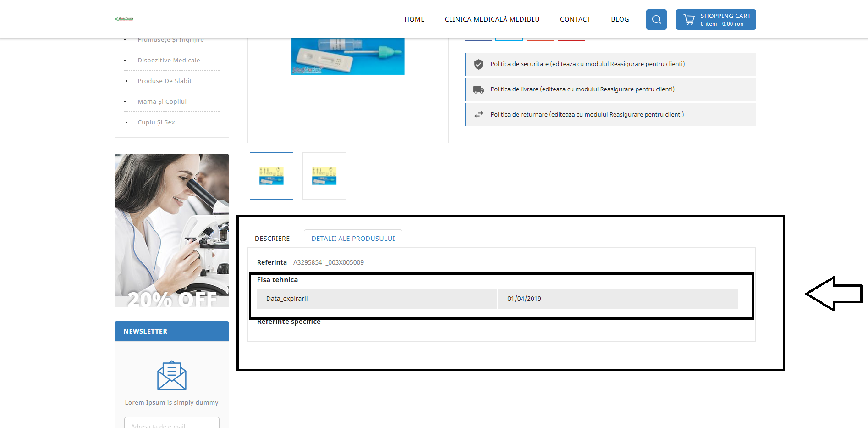
Task: Click the security policy shield icon
Action: point(478,64)
